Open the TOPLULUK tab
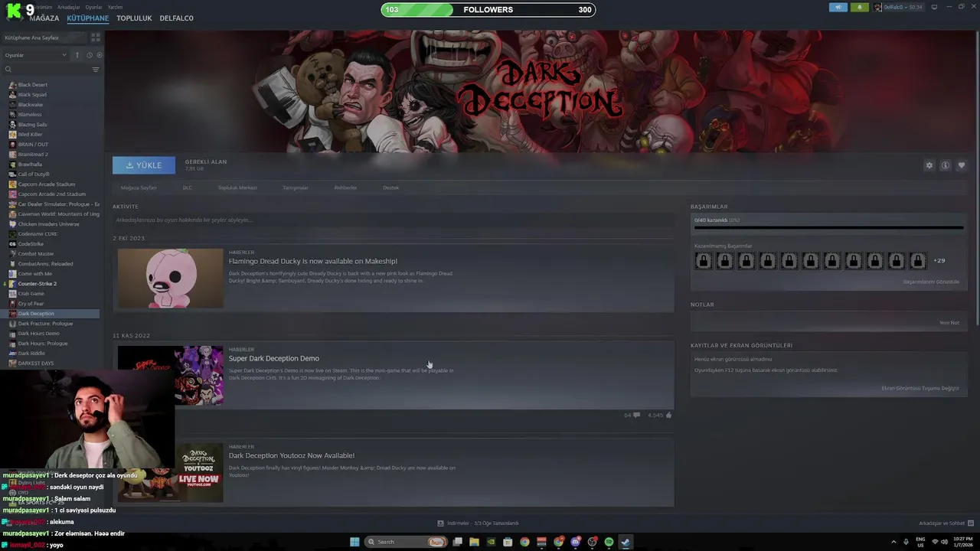Screen dimensions: 980x551 [x=134, y=18]
